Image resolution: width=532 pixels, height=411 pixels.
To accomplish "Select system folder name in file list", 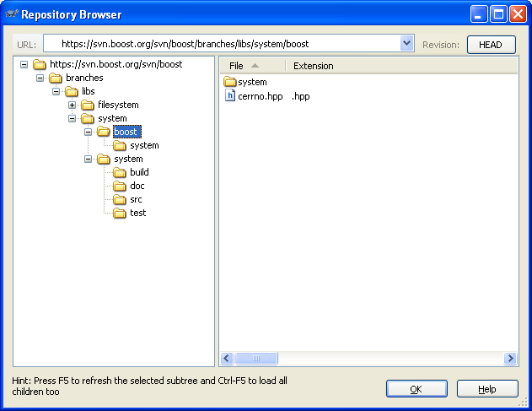I will point(252,82).
